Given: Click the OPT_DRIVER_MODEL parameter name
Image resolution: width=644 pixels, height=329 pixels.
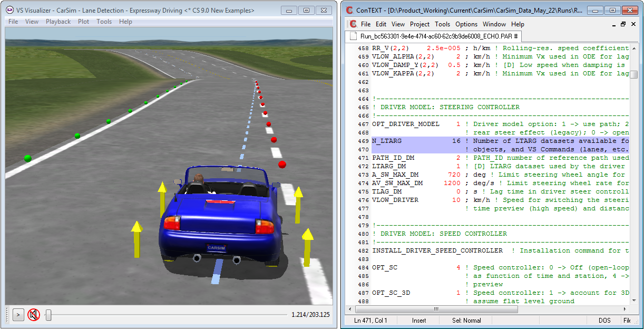Looking at the screenshot, I should point(406,124).
